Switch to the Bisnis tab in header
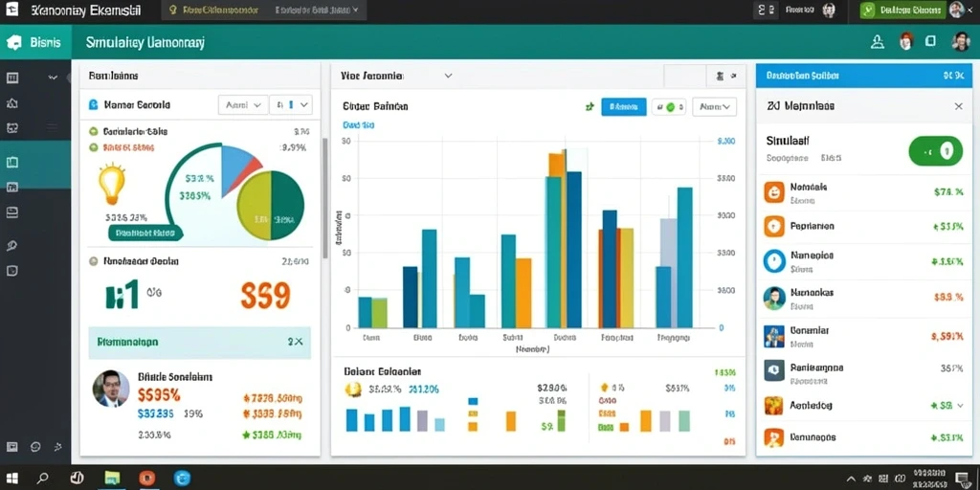This screenshot has width=980, height=490. click(x=35, y=42)
